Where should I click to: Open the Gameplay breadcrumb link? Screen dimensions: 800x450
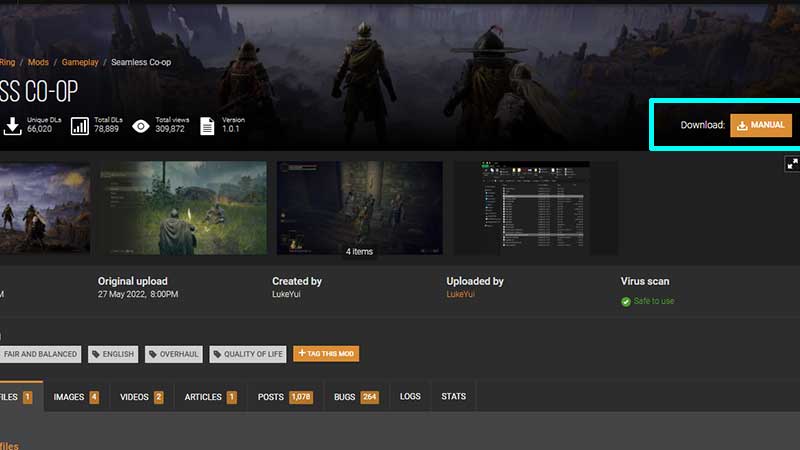point(80,62)
